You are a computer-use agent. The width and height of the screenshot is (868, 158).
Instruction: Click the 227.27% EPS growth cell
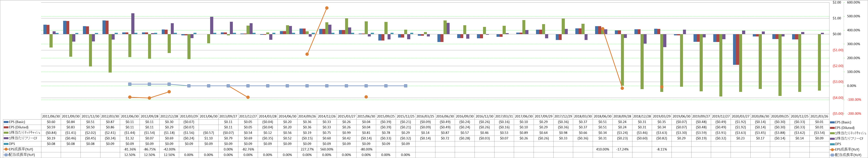point(307,149)
